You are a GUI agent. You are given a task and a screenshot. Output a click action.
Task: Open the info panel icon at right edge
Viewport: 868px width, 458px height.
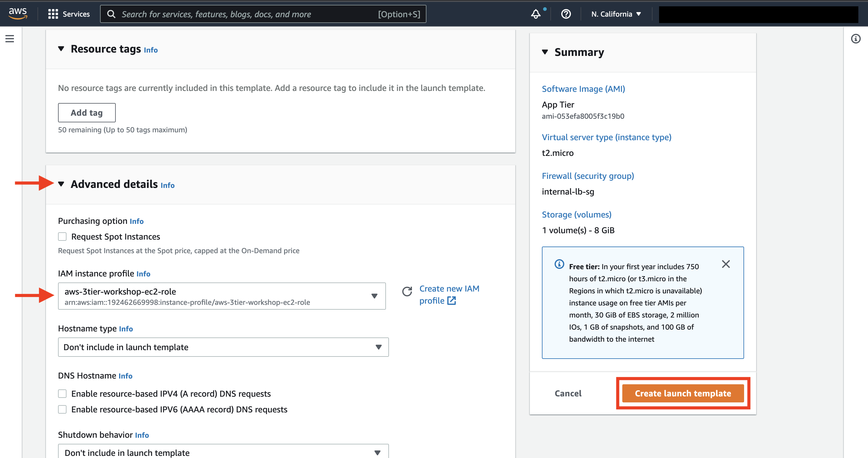click(856, 39)
